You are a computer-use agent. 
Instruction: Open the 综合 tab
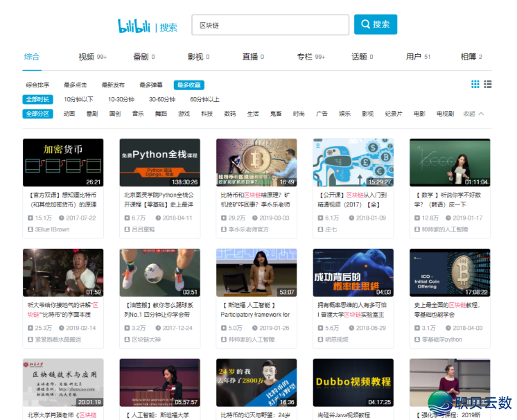[x=32, y=57]
